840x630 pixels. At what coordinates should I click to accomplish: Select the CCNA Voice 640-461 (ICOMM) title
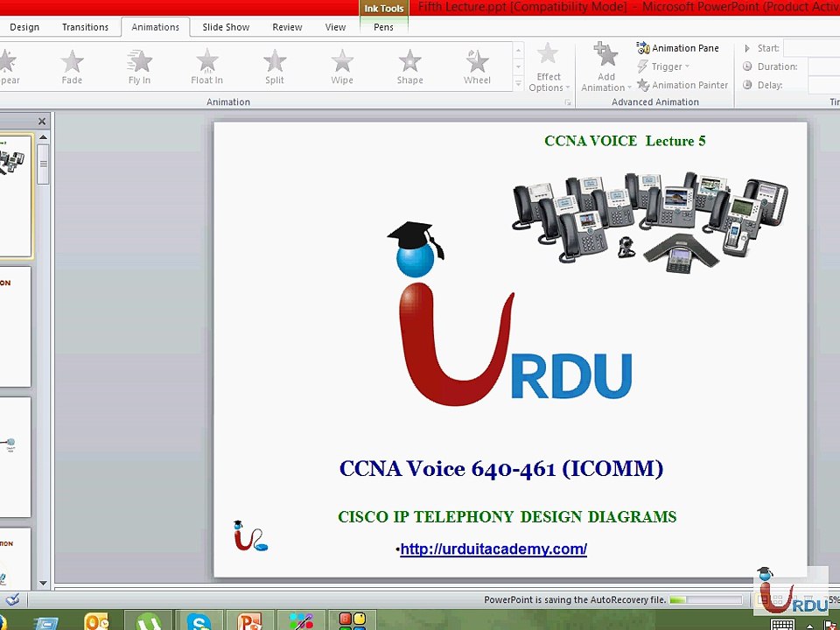tap(501, 469)
